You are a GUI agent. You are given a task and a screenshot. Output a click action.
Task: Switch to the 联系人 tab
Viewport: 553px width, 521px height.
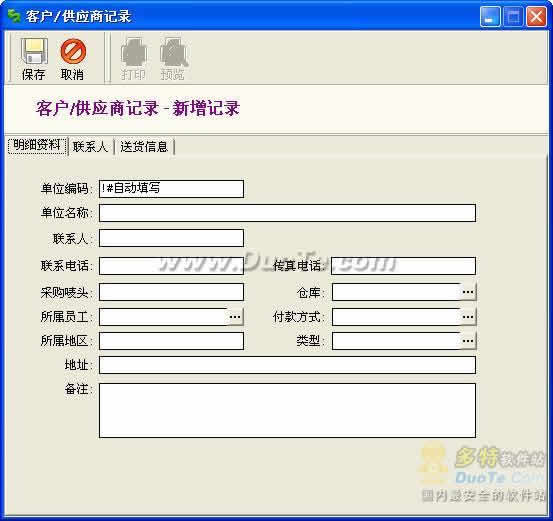pyautogui.click(x=90, y=146)
